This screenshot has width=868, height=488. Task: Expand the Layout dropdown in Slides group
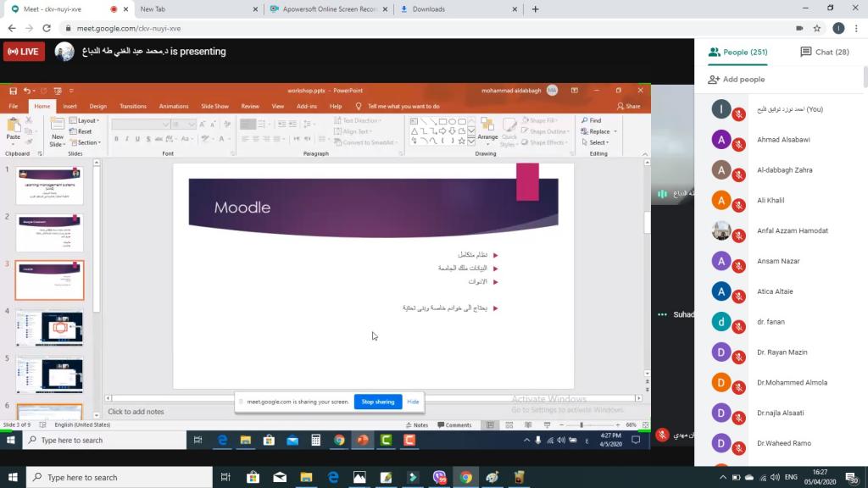87,120
